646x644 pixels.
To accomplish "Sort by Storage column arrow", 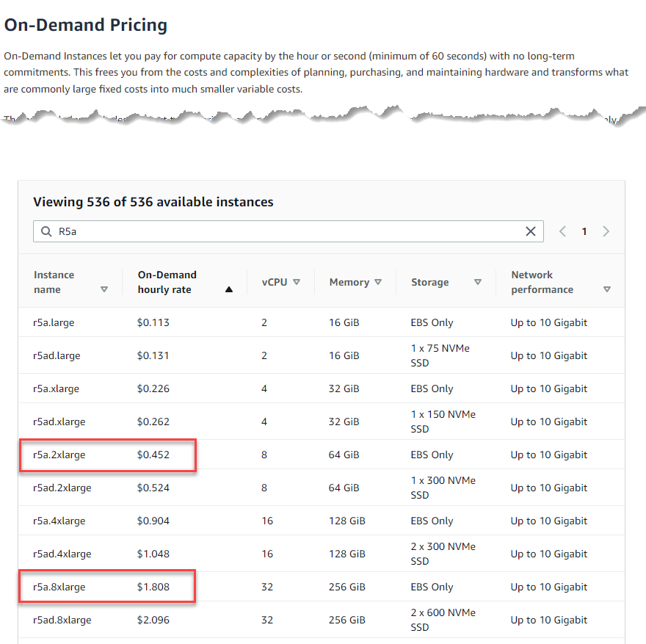I will (x=478, y=282).
